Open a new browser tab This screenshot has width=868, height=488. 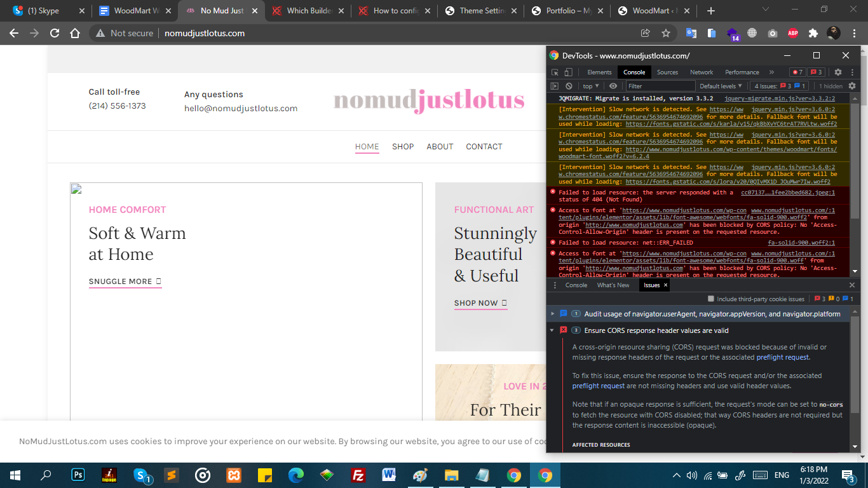711,11
